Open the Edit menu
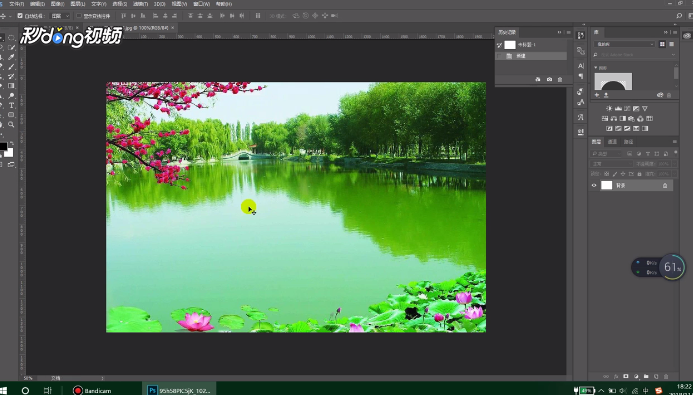This screenshot has width=693, height=395. (x=37, y=4)
